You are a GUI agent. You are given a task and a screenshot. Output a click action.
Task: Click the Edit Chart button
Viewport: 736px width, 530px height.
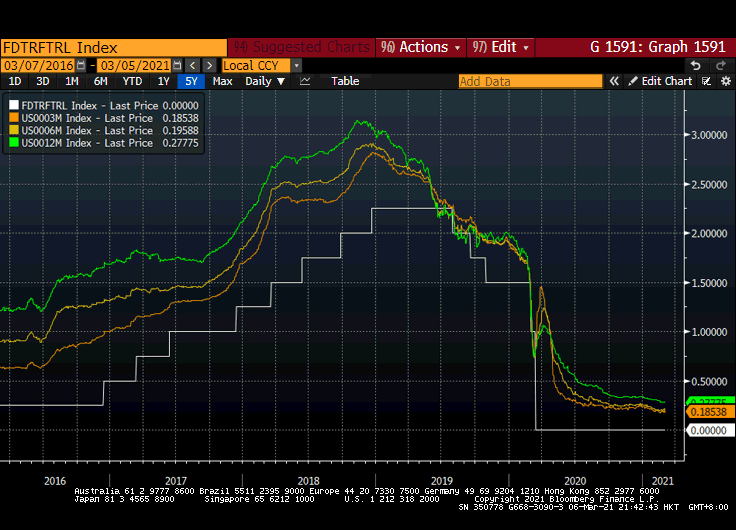click(660, 81)
